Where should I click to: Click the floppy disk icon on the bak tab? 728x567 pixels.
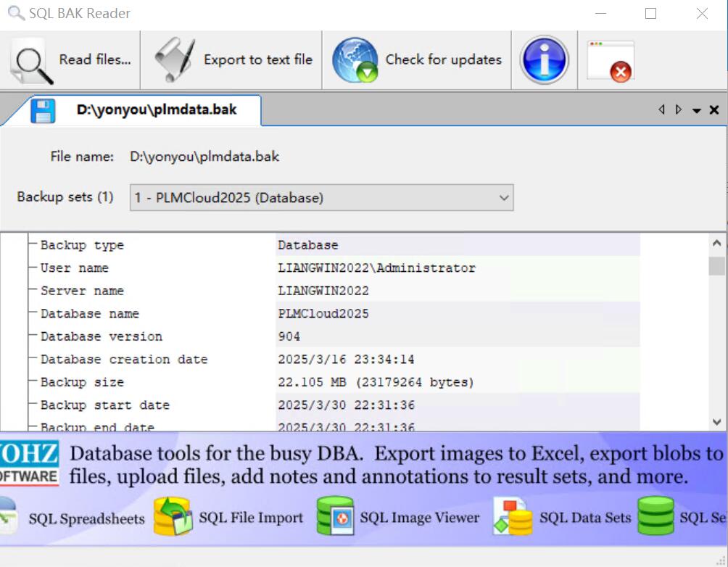coord(42,109)
